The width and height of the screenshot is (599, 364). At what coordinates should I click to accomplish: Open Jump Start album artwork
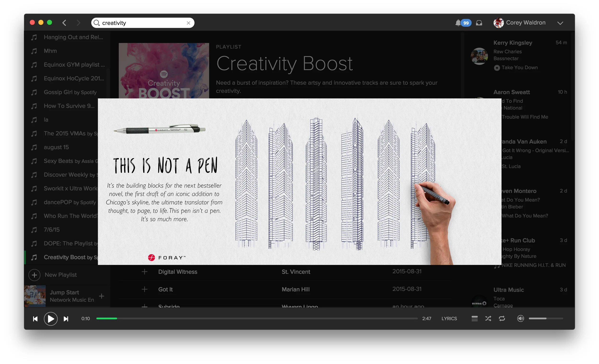(35, 296)
